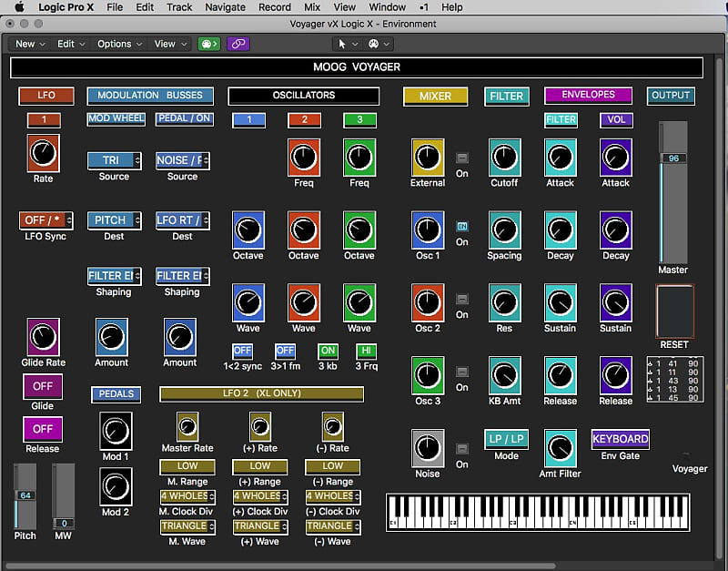
Task: Toggle the 1<2 sync switch
Action: click(243, 351)
